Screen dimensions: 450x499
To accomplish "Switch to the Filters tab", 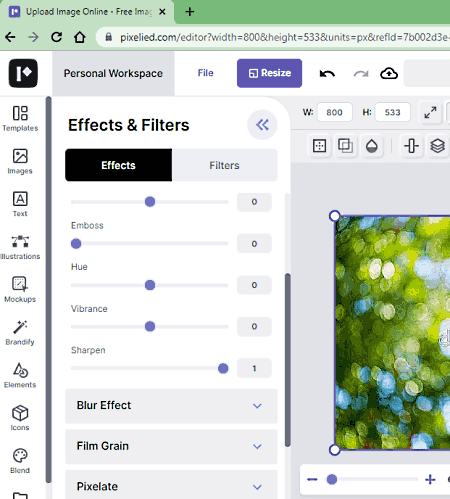I will click(224, 165).
